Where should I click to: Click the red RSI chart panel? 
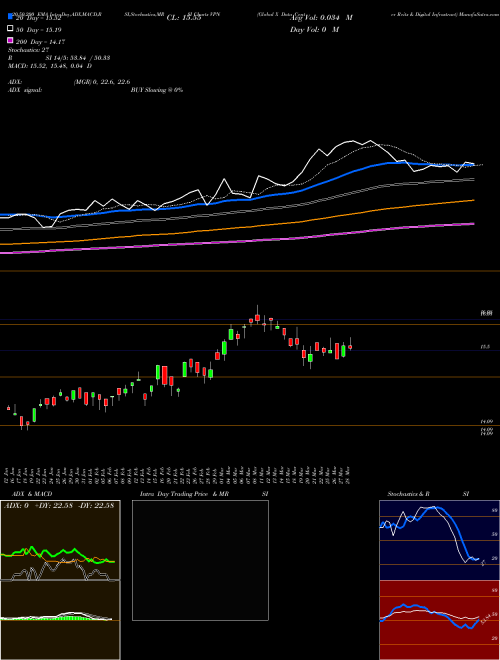pyautogui.click(x=439, y=620)
